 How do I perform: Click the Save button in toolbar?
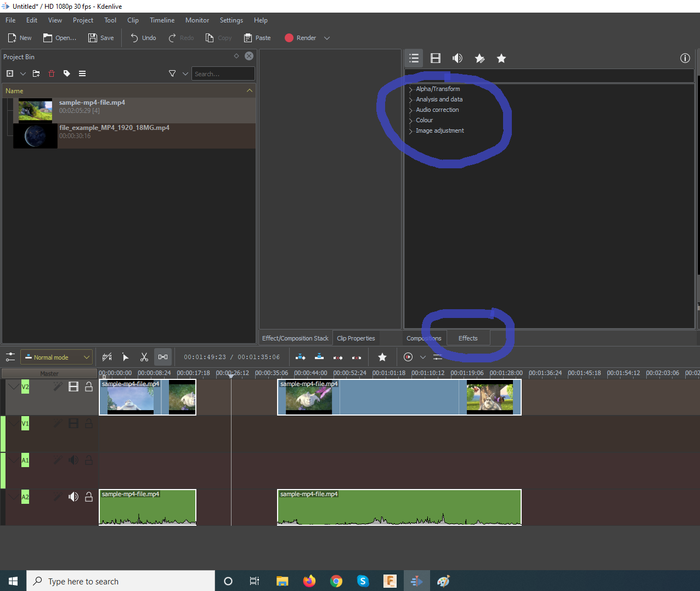[101, 38]
